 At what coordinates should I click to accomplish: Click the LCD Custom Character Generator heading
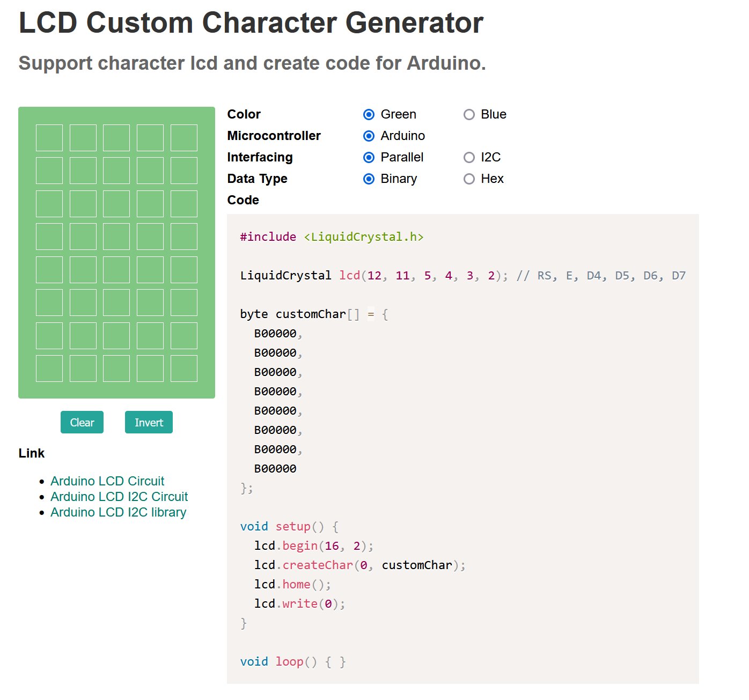[251, 23]
